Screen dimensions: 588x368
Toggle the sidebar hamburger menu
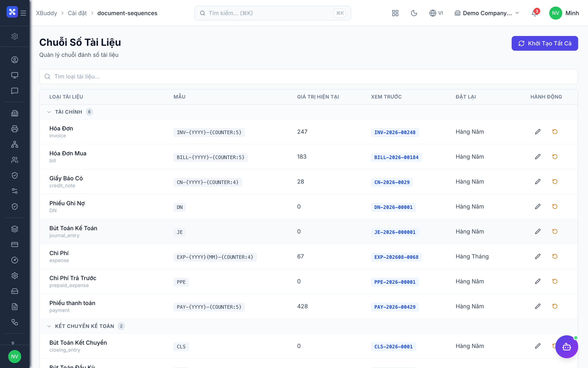23,13
